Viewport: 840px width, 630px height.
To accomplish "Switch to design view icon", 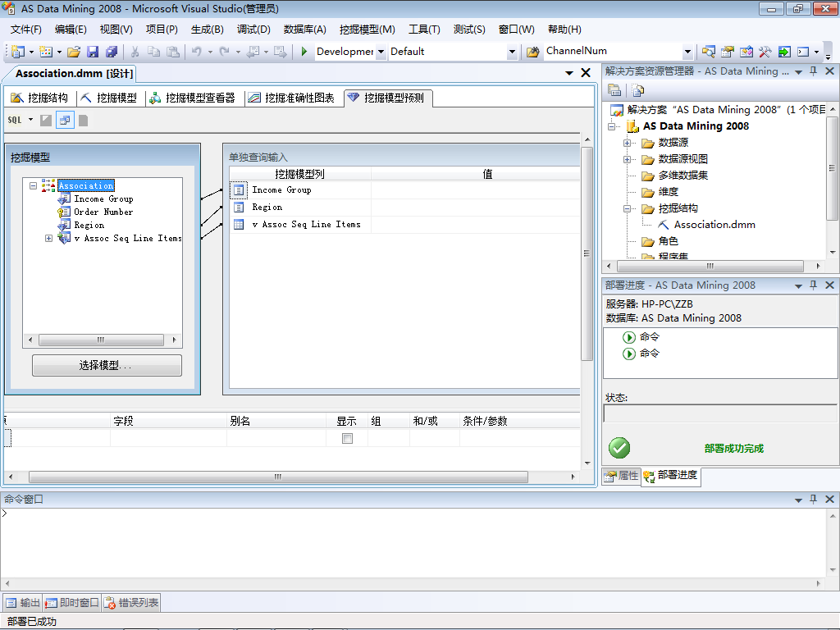I will coord(46,121).
